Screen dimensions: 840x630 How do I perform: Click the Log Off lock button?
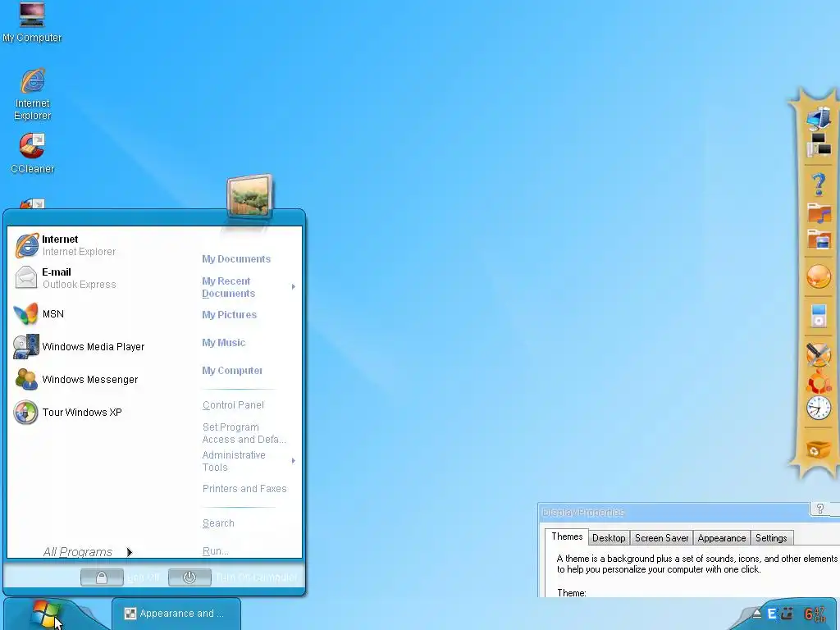pos(102,577)
